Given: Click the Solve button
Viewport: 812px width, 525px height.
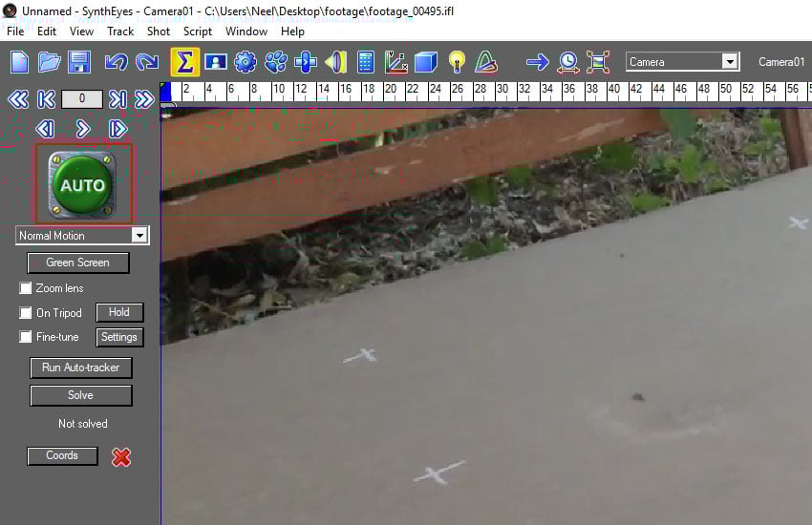Looking at the screenshot, I should [80, 395].
